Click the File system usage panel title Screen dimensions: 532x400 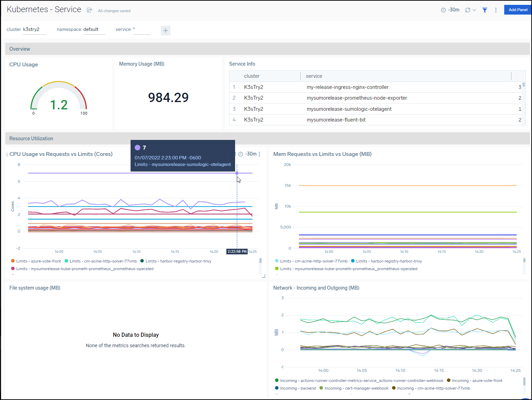tap(35, 288)
